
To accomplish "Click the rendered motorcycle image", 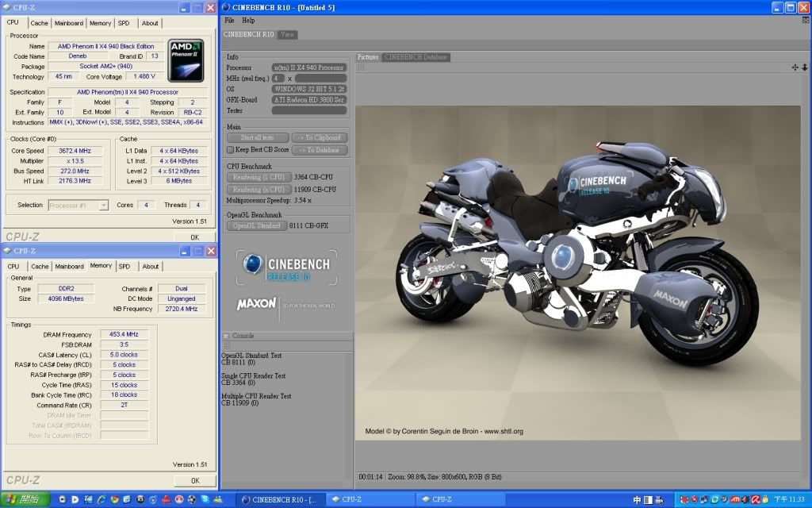I will [577, 273].
